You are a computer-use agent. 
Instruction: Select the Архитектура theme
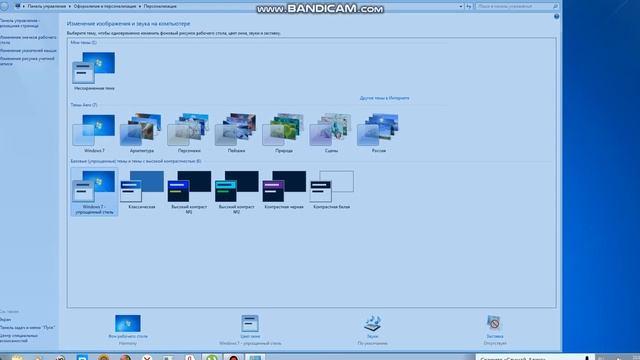click(142, 133)
